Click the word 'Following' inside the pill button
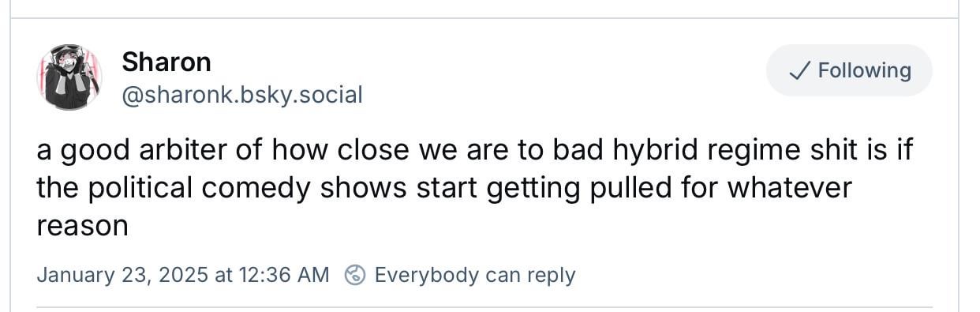Image resolution: width=980 pixels, height=312 pixels. (865, 71)
